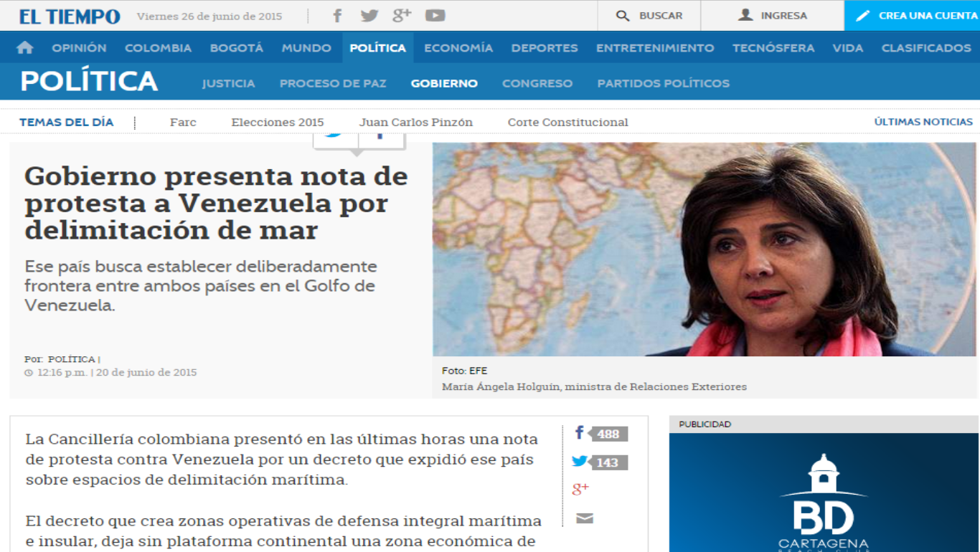Open the OPINIÓN section

[79, 48]
